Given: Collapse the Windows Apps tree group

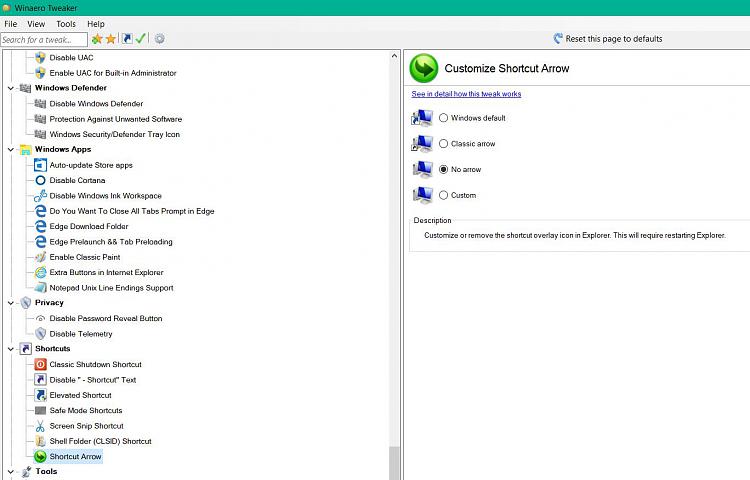Looking at the screenshot, I should pos(11,150).
